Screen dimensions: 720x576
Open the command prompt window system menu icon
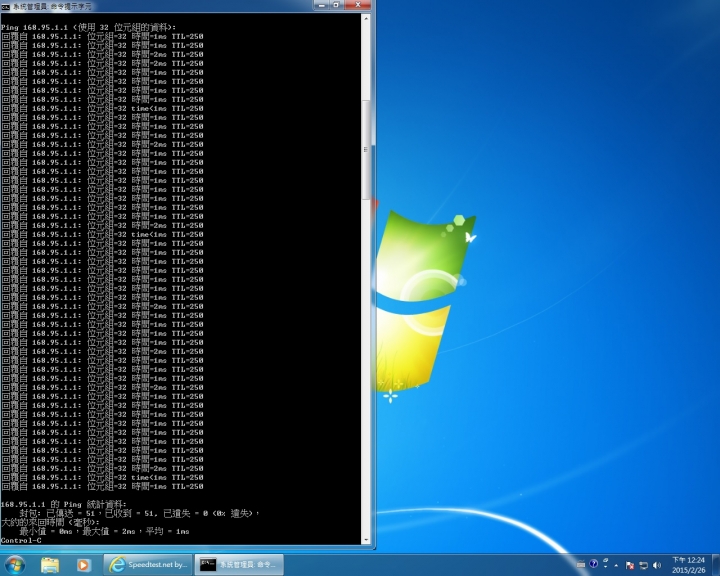(6, 6)
